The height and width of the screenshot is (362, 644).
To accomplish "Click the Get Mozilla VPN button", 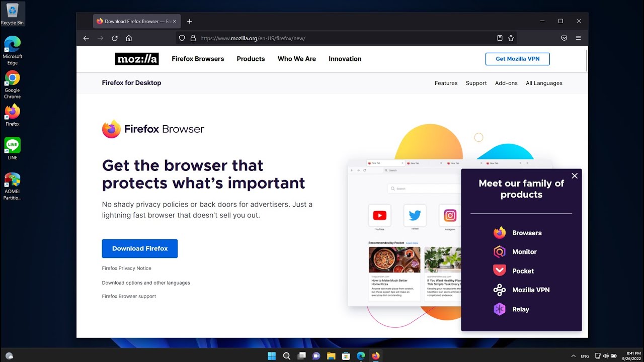I will 518,59.
